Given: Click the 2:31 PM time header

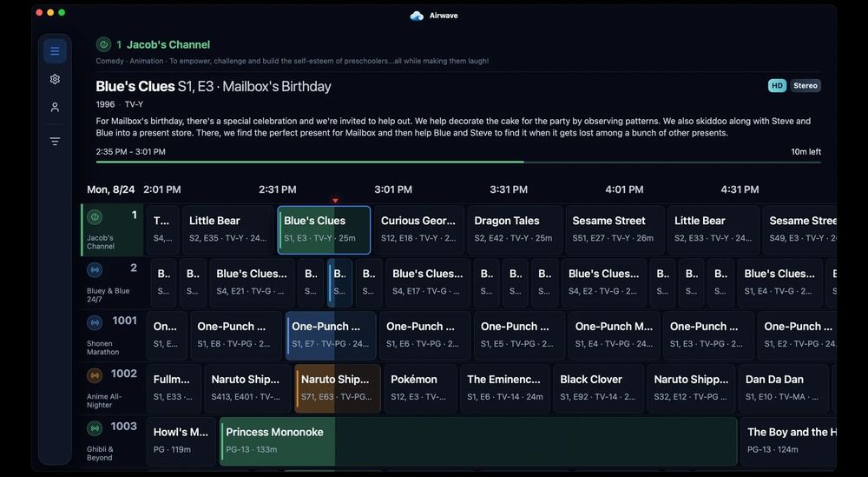Looking at the screenshot, I should 278,189.
